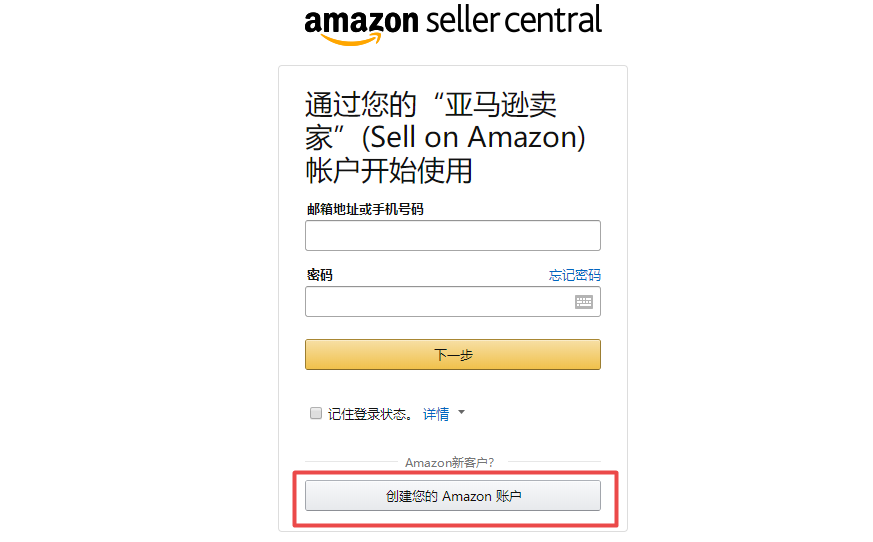Click the 家 character starting heading's second line
The image size is (873, 542).
pyautogui.click(x=321, y=137)
